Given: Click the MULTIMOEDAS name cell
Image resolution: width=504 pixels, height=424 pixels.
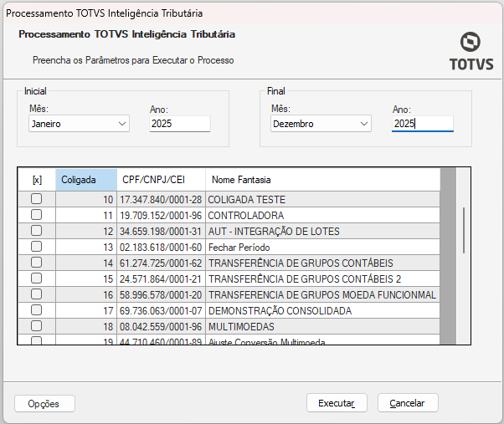Looking at the screenshot, I should click(322, 326).
